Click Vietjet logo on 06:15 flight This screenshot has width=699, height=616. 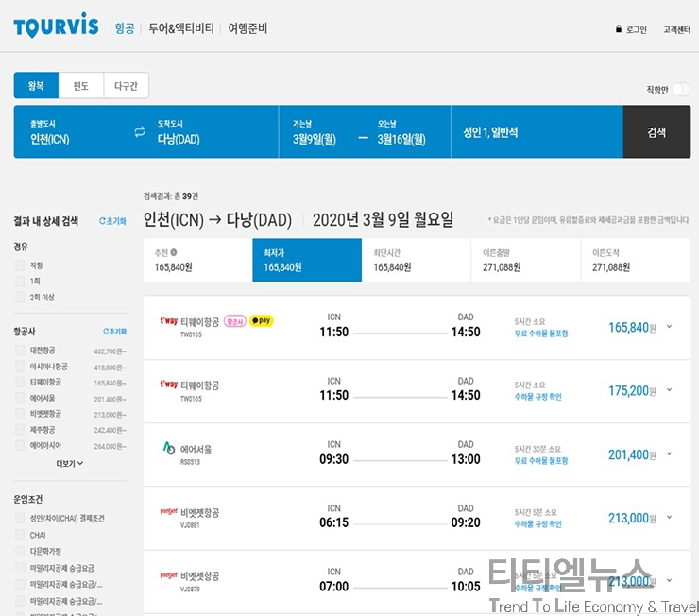tap(169, 511)
